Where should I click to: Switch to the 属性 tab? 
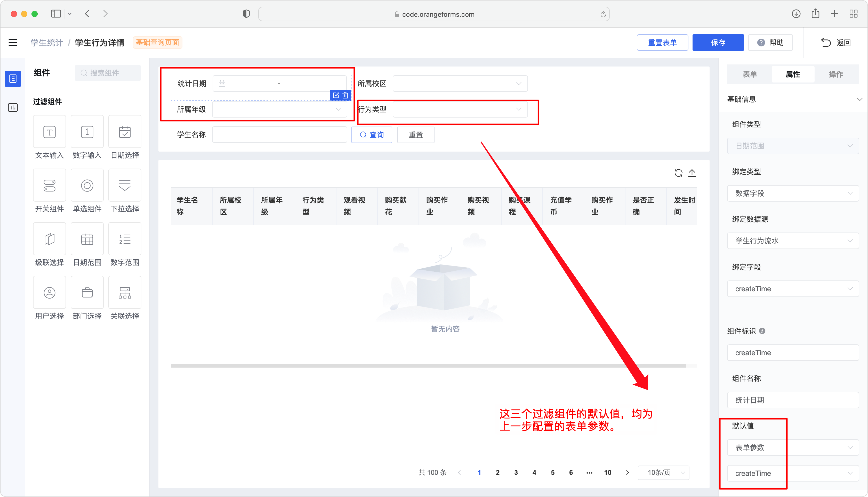click(792, 74)
